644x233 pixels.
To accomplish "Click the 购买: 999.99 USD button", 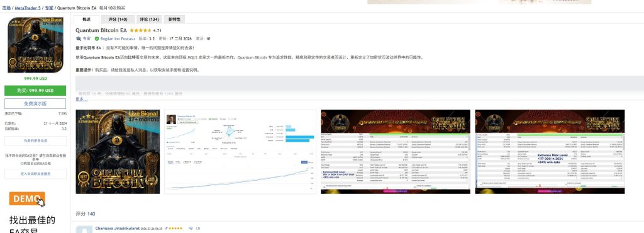I will point(35,91).
